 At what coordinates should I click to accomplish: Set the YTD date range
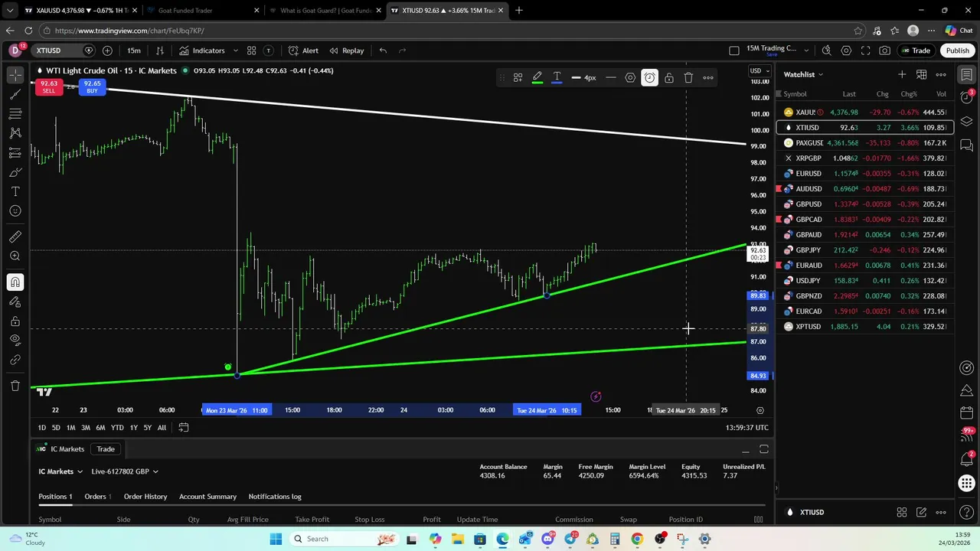116,428
